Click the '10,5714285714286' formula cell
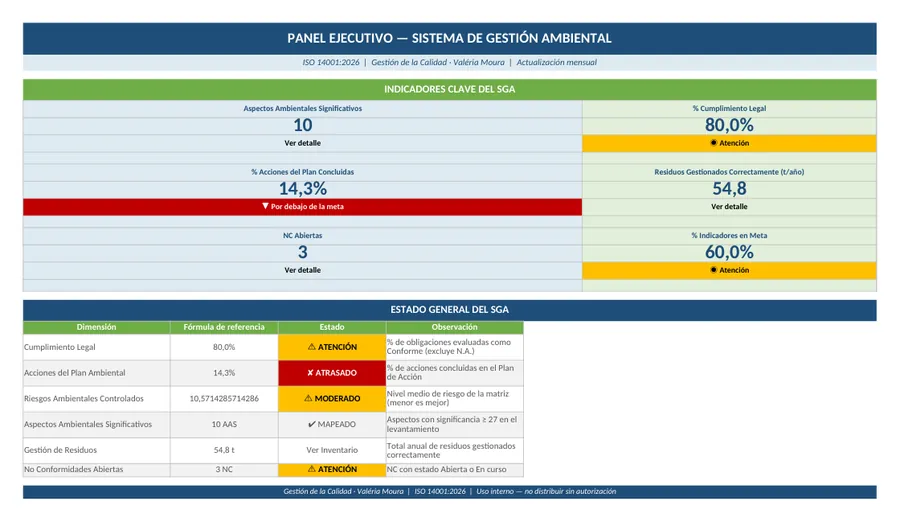900x522 pixels. (x=224, y=399)
